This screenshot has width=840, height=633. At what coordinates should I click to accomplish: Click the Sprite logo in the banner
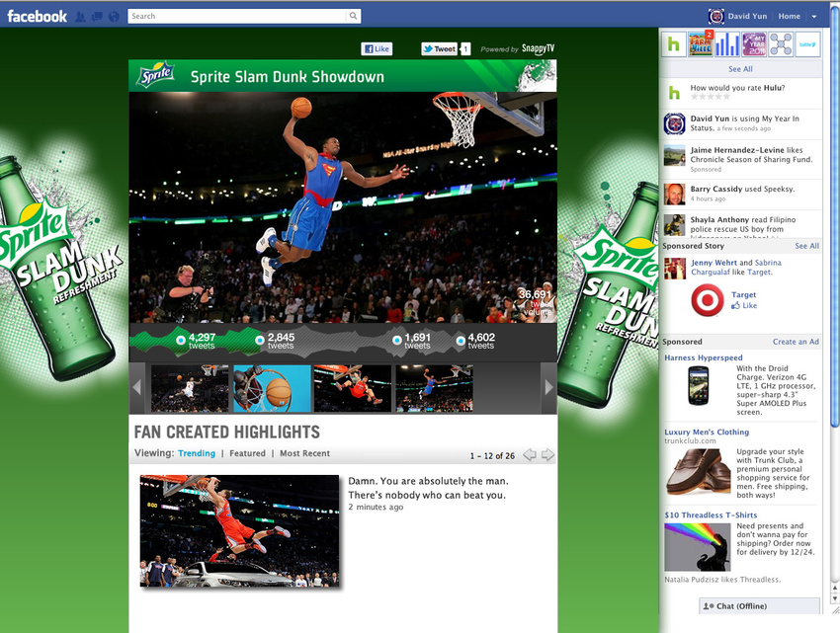156,74
